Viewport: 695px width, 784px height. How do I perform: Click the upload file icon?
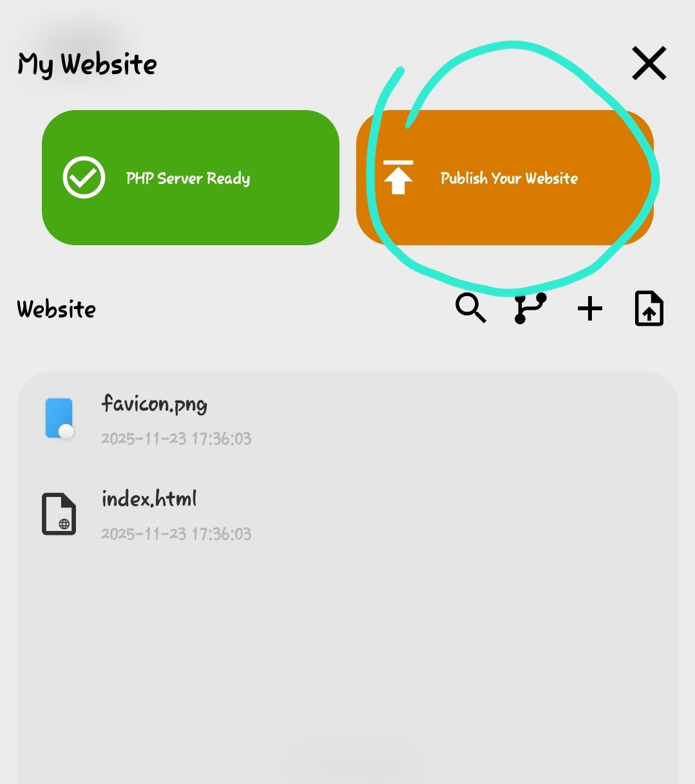pos(649,308)
